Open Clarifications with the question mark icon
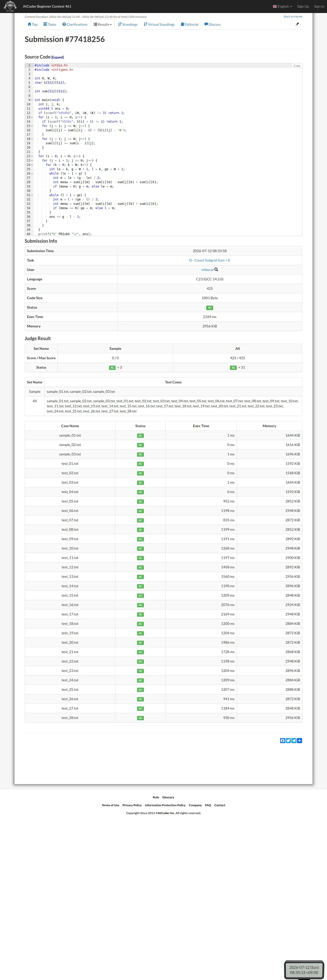 tap(75, 24)
